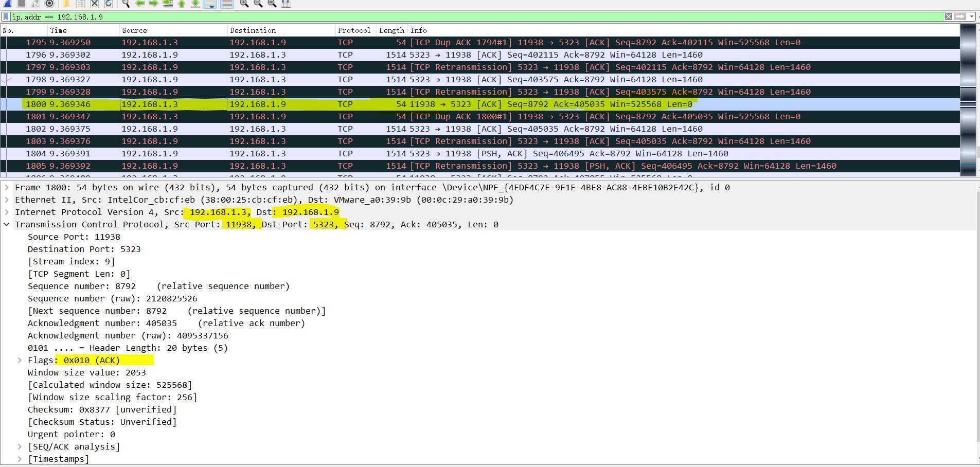This screenshot has height=467, width=980.
Task: Click the packet list minimap scrollbar
Action: 968,100
